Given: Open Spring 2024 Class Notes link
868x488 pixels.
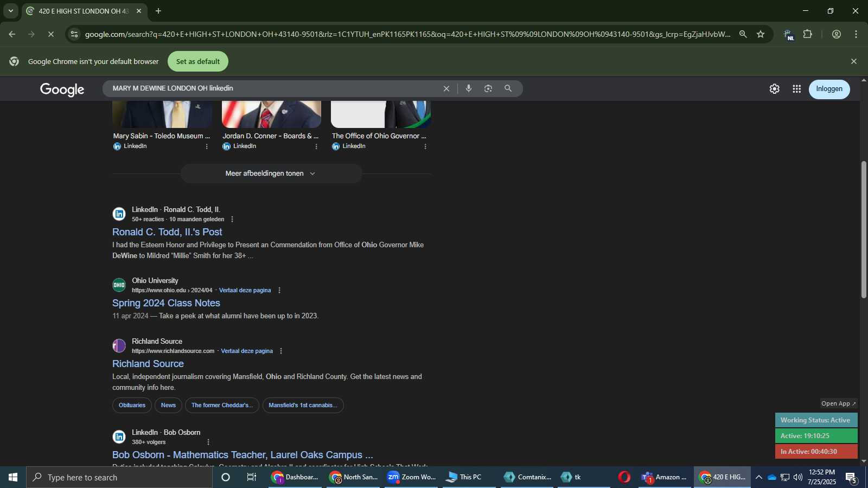Looking at the screenshot, I should (x=166, y=303).
